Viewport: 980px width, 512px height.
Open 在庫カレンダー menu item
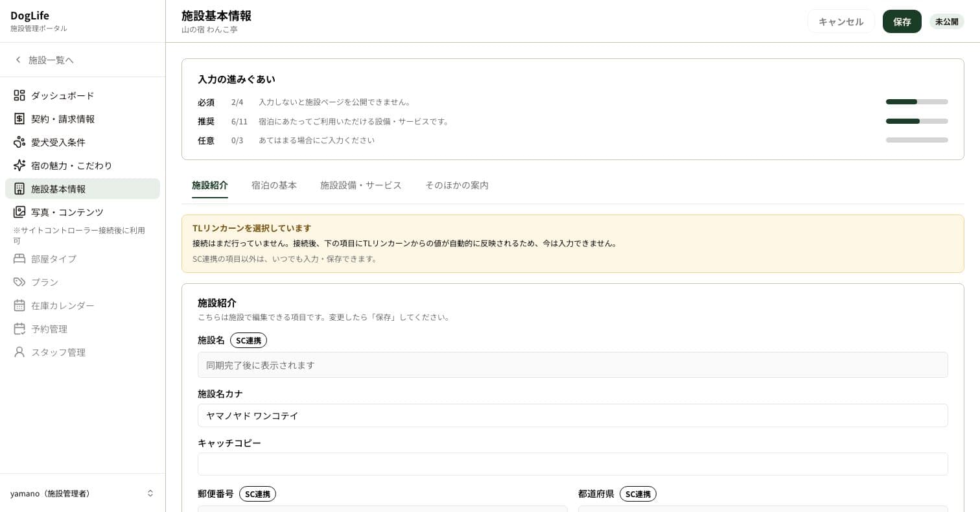click(x=82, y=305)
